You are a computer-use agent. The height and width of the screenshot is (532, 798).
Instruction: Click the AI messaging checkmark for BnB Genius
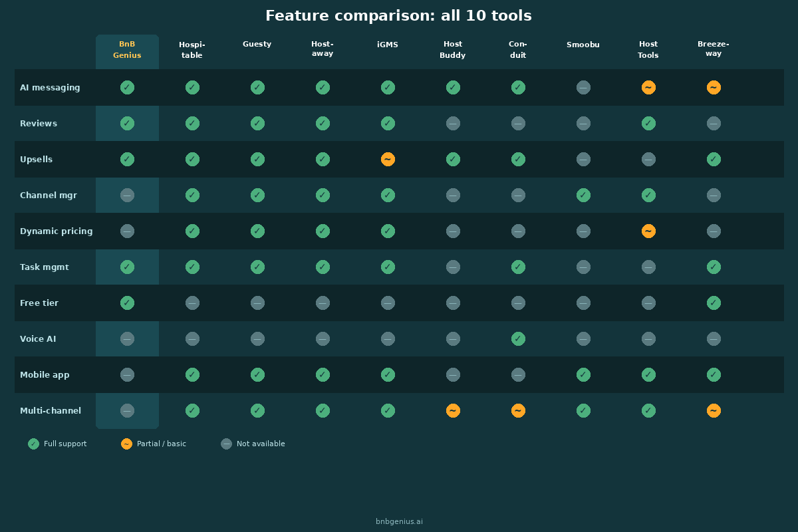[x=127, y=87]
